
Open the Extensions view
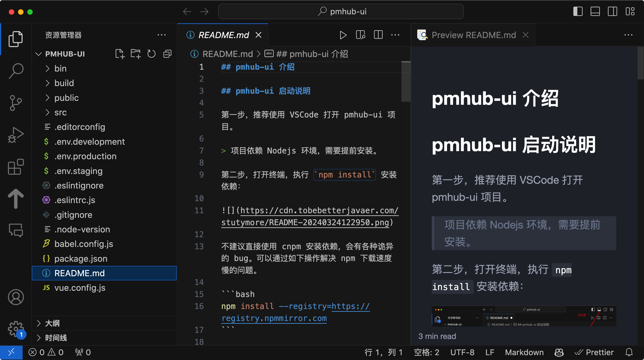point(16,167)
